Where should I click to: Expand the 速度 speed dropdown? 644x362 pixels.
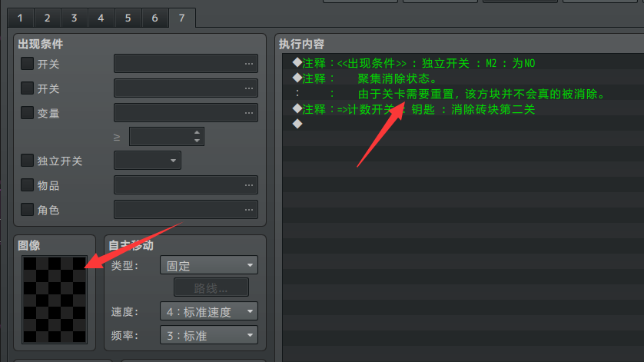209,311
